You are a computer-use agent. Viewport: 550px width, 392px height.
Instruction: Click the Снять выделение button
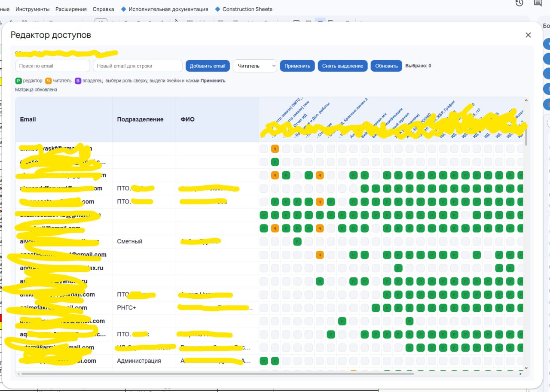coord(342,66)
